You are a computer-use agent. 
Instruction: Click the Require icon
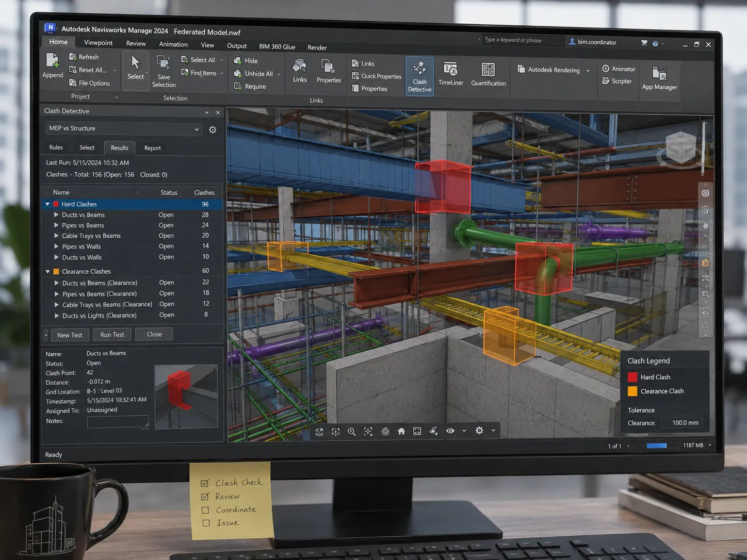click(238, 86)
